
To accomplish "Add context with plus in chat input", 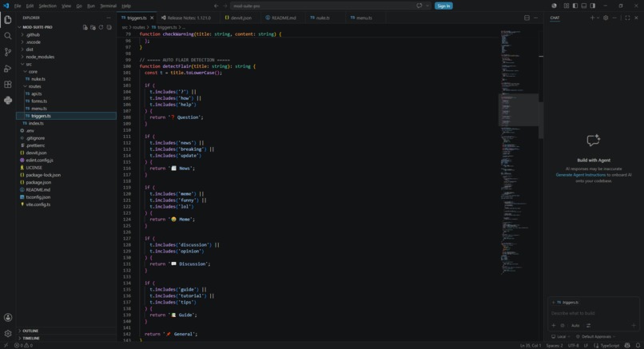I will coord(554,325).
